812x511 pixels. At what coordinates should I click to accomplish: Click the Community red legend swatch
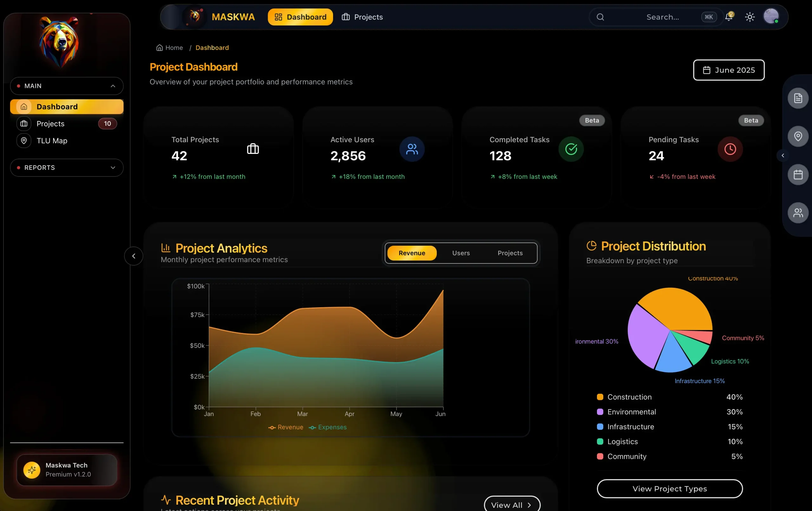pyautogui.click(x=600, y=456)
